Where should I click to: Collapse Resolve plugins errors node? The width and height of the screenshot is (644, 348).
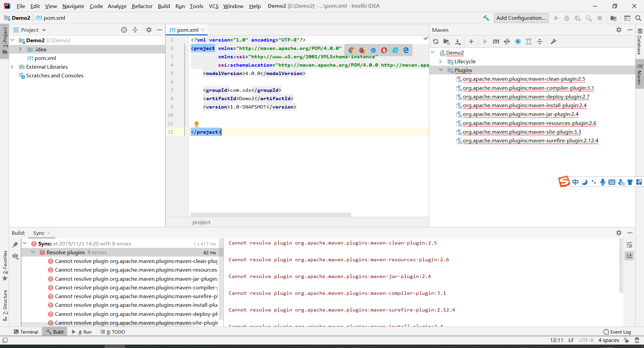(x=33, y=252)
